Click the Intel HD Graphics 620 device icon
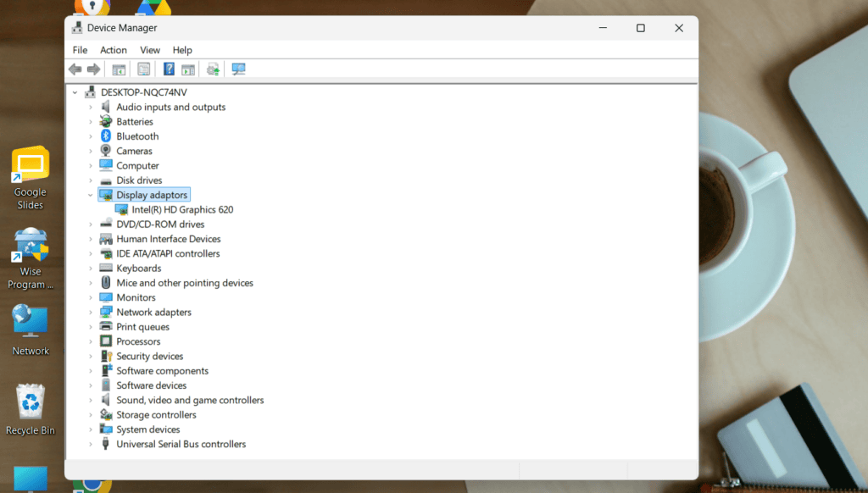 coord(121,209)
